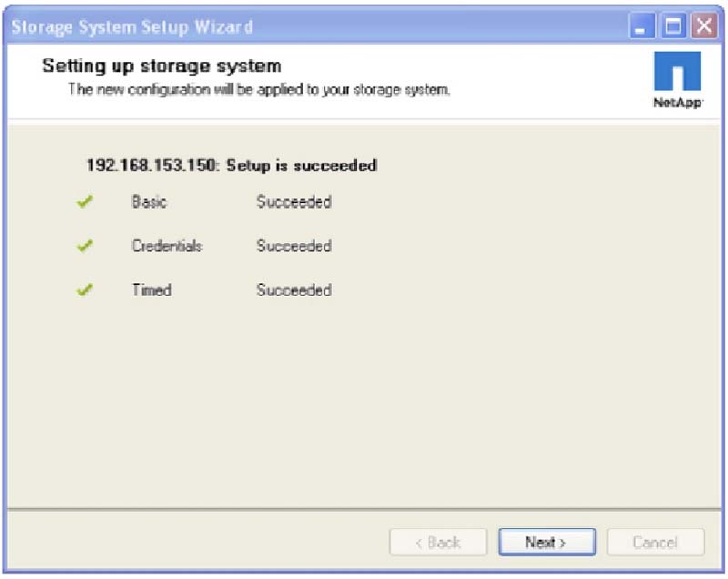Screen dimensions: 728x579
Task: Click the Succeeded status for Credentials
Action: (x=293, y=246)
